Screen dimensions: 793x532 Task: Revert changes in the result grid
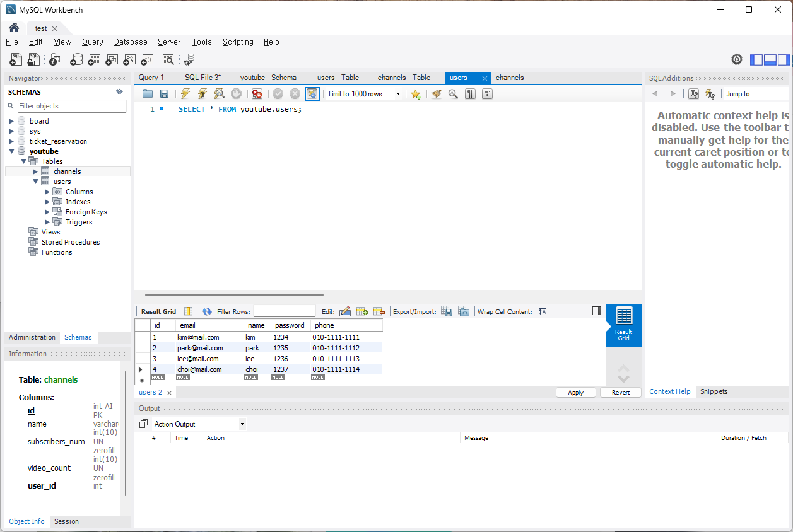click(x=621, y=392)
